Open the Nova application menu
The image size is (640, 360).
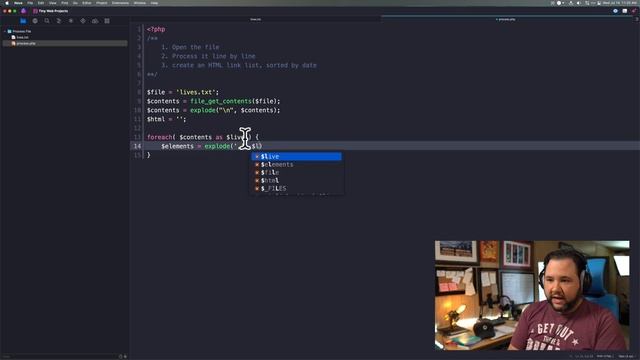[18, 3]
